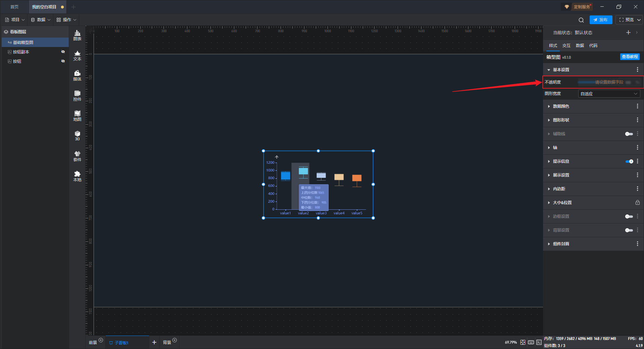Screen dimensions: 644x349
Task: Open more options for 展示设置
Action: 638,175
